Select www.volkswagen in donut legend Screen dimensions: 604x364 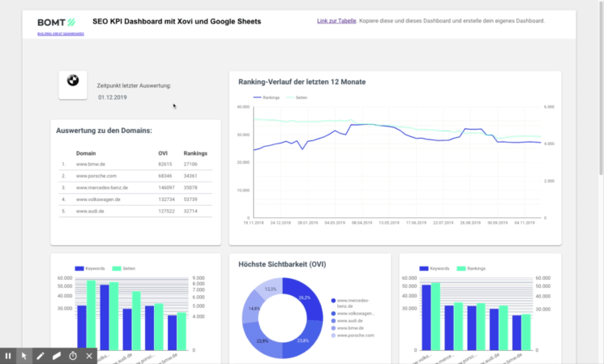click(x=353, y=314)
